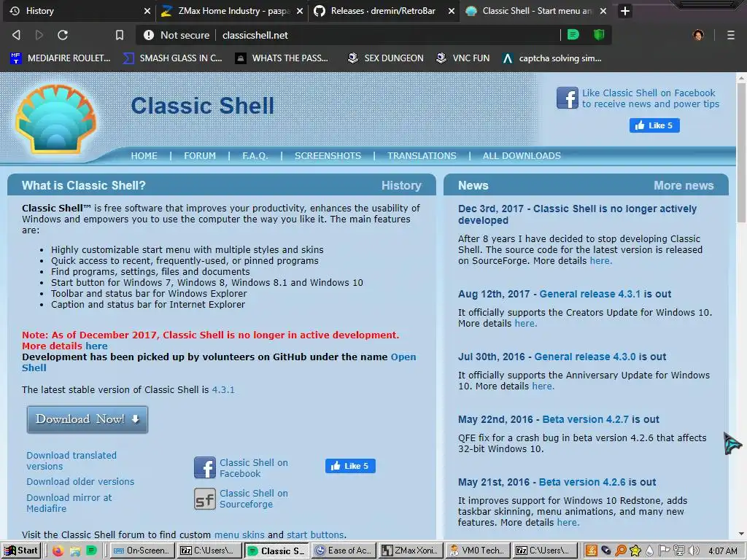Viewport: 747px width, 560px height.
Task: Click the Facebook icon in the page header
Action: point(568,98)
